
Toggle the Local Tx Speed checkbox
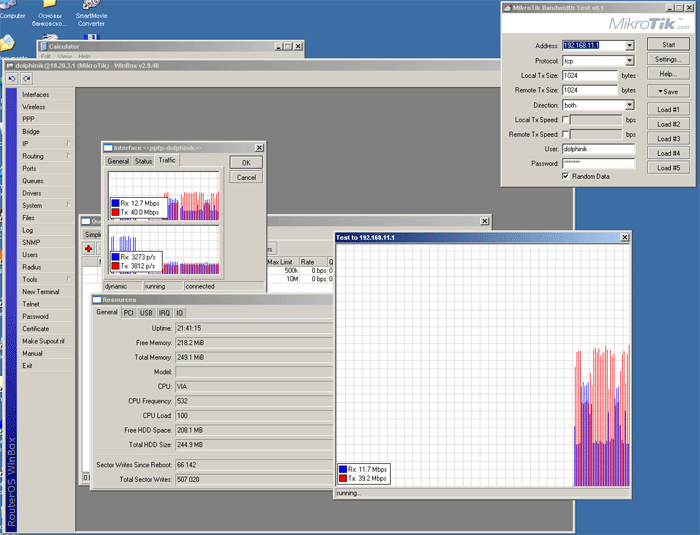click(x=566, y=120)
